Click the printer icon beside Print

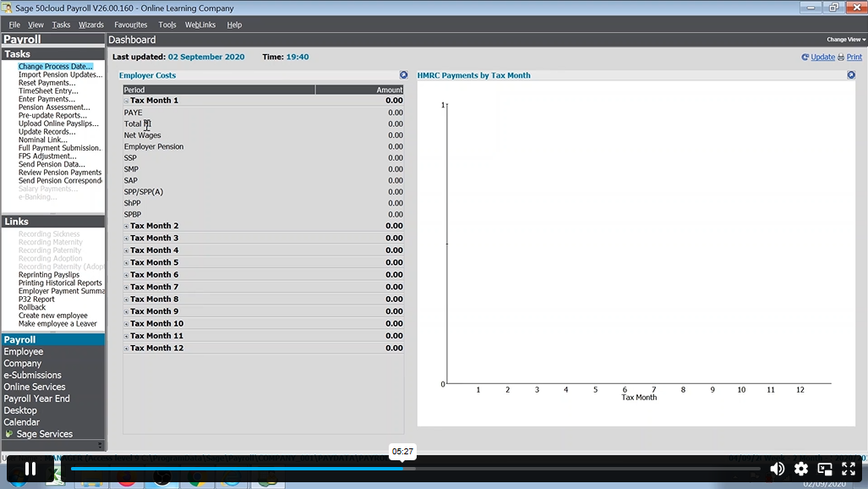coord(841,58)
